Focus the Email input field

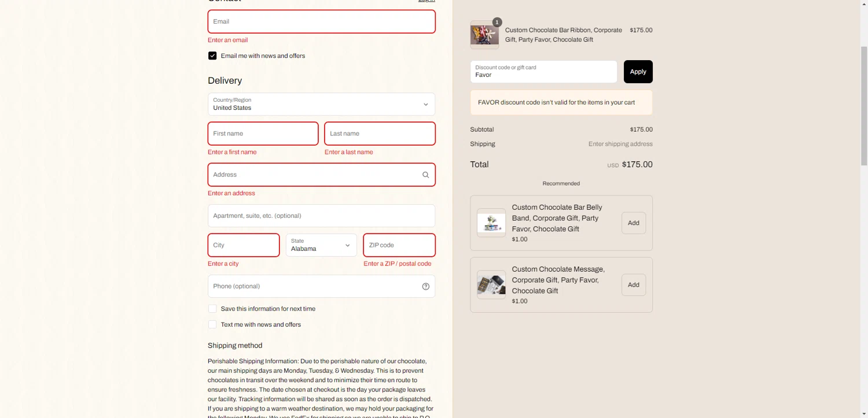pos(321,21)
